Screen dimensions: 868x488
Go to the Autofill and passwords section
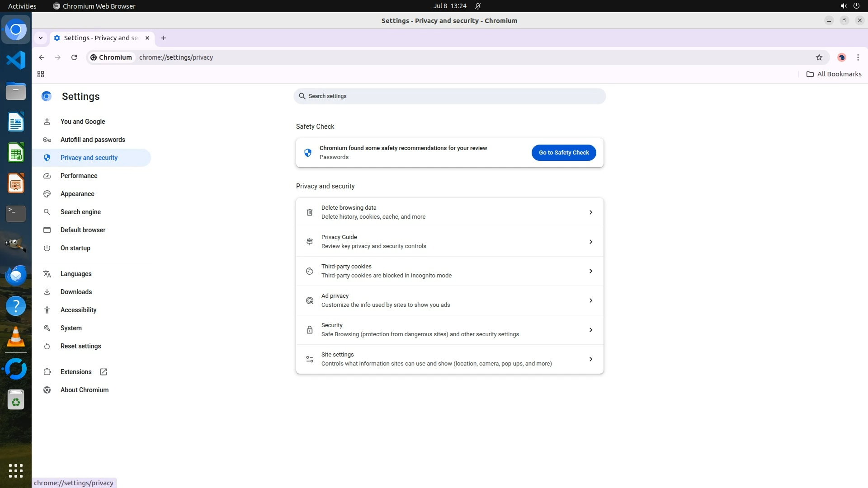point(93,140)
